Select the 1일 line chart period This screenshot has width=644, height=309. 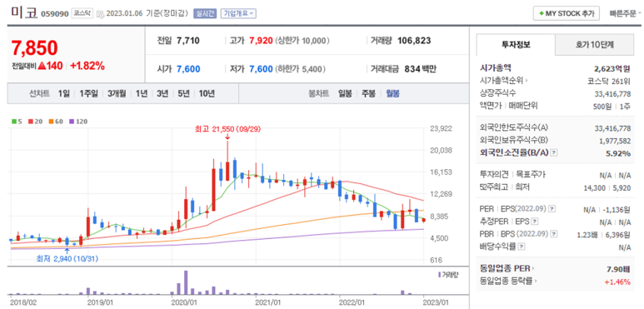point(63,93)
